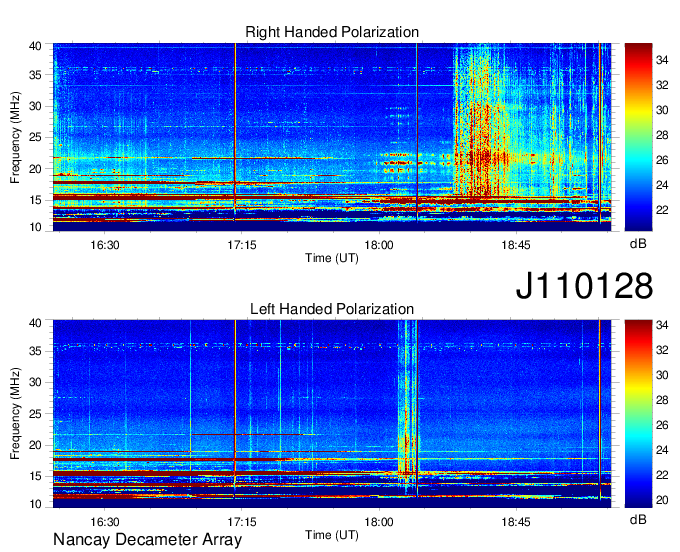Click 30 label on Left Handed color bar
The width and height of the screenshot is (680, 552).
click(x=662, y=375)
